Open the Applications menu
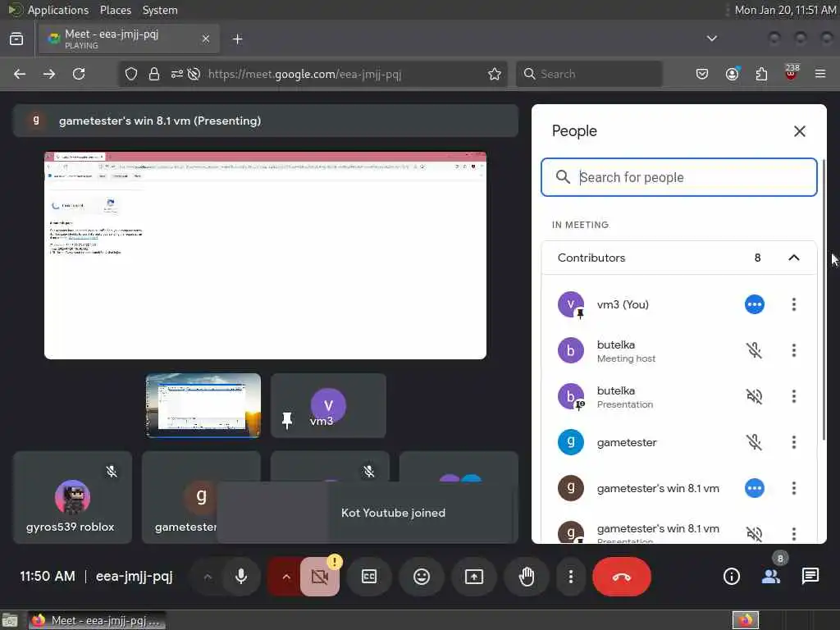The image size is (840, 630). pos(57,10)
